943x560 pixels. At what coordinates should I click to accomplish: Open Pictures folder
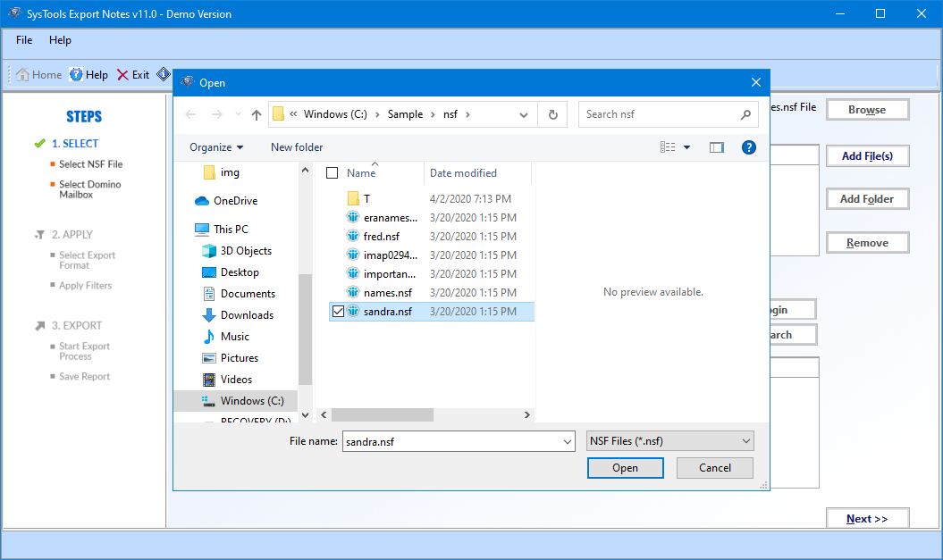[x=231, y=358]
